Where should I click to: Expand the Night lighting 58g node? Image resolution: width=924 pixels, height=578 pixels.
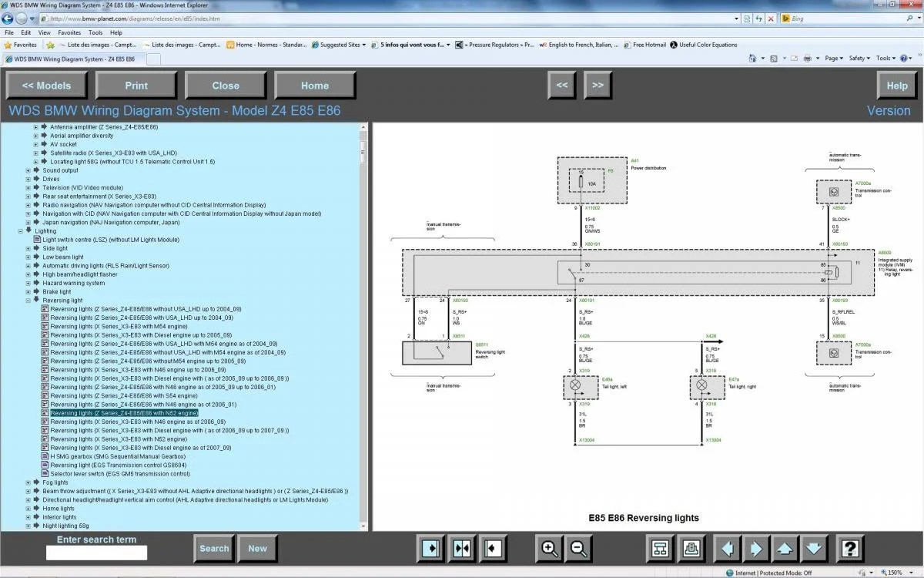click(28, 526)
